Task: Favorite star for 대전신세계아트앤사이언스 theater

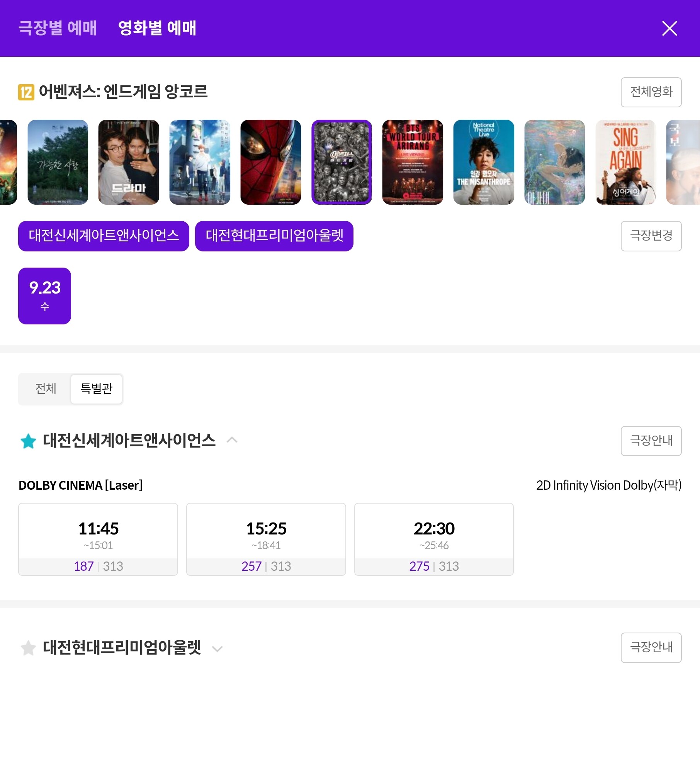Action: coord(28,441)
